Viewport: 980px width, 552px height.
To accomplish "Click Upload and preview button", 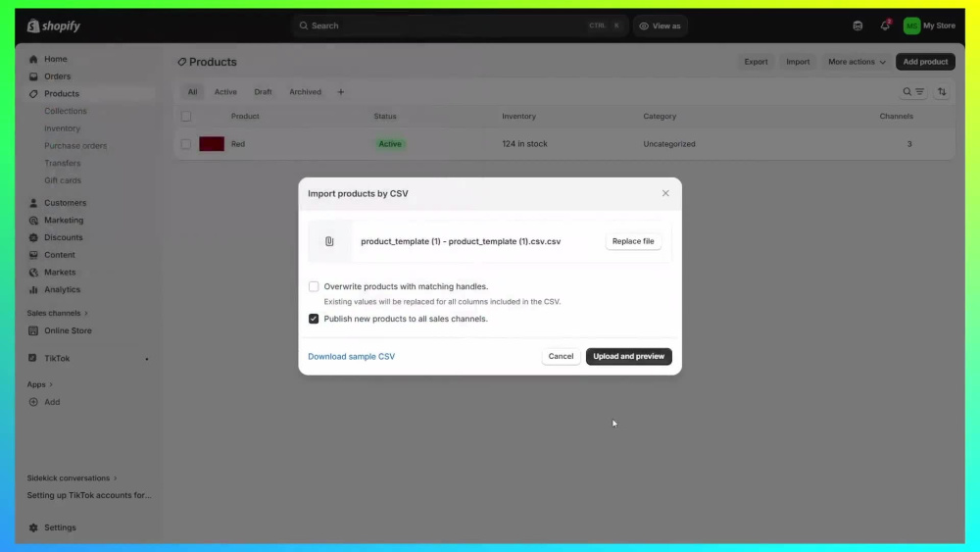I will [629, 356].
